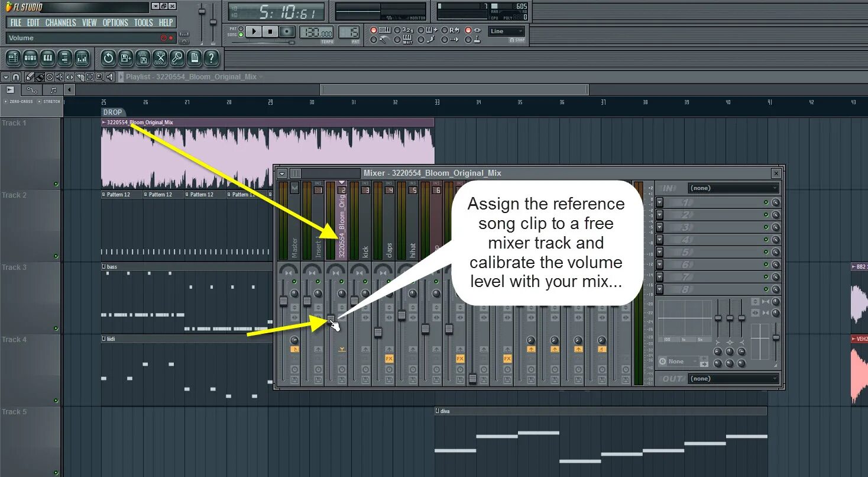Select SONG mode radio
The height and width of the screenshot is (477, 868).
(x=241, y=35)
